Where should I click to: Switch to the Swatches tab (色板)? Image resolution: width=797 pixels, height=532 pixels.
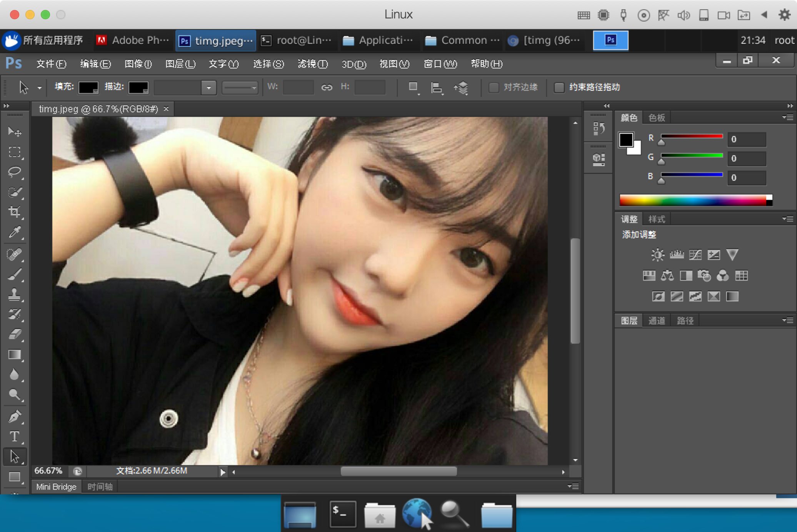pos(657,118)
